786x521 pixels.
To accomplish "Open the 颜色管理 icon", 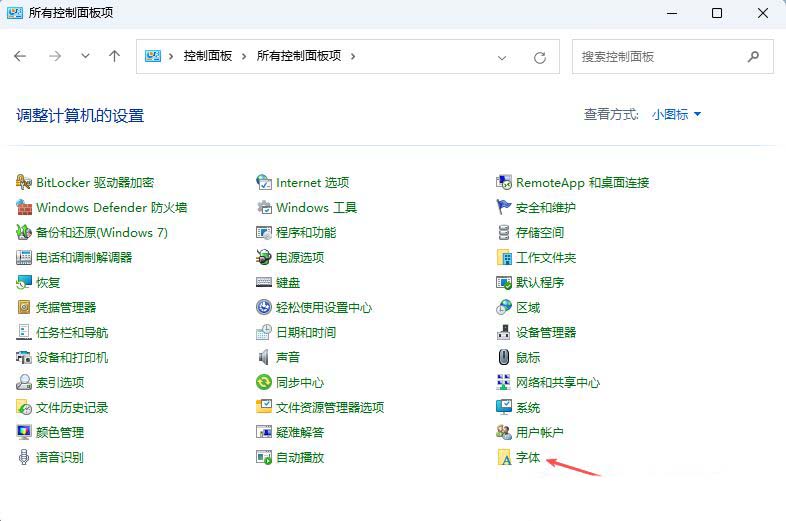I will click(24, 432).
